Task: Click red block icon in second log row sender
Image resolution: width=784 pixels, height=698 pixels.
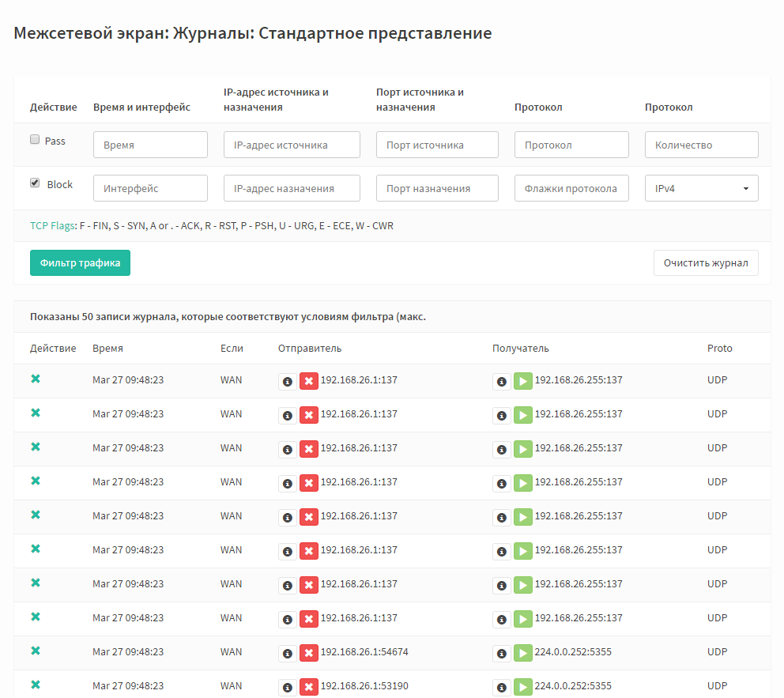Action: [x=309, y=416]
